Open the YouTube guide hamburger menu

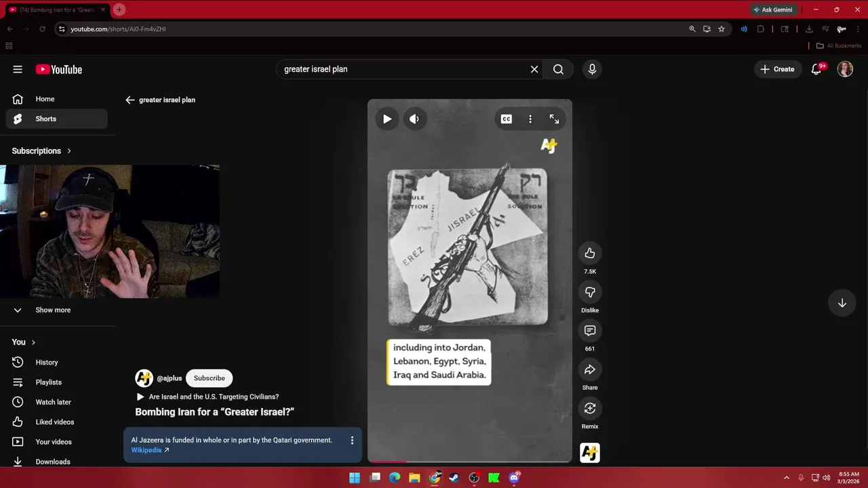click(18, 69)
